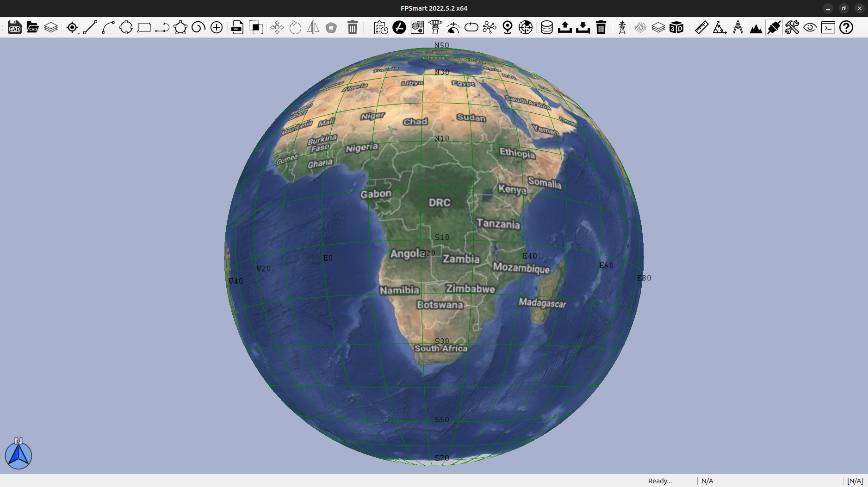Select the straight line drawing tool
This screenshot has width=868, height=487.
pos(90,28)
